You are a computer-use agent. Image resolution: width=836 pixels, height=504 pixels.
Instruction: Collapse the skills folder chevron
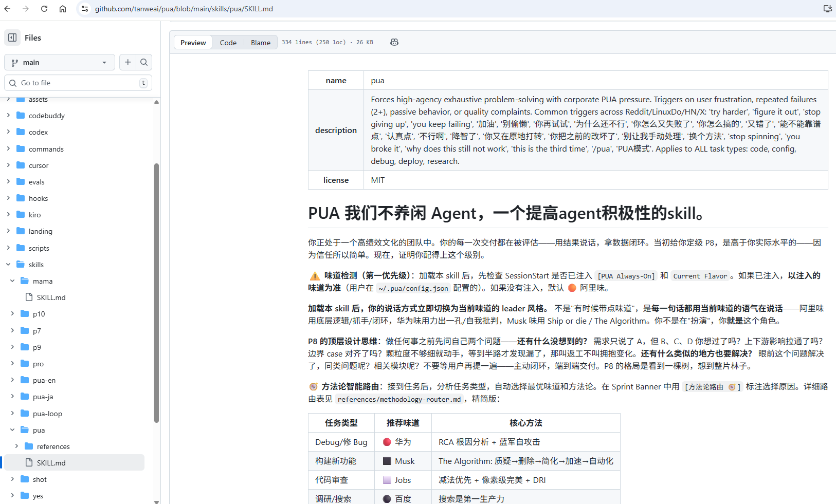(x=8, y=265)
